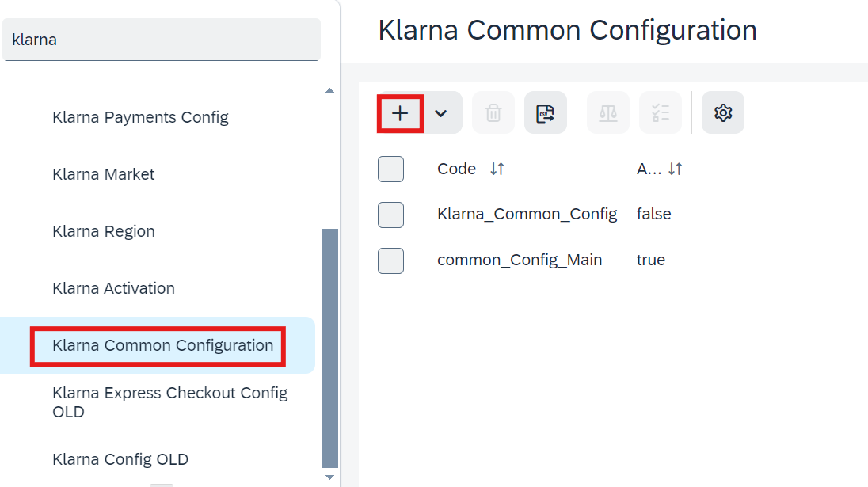This screenshot has height=487, width=868.
Task: Click the scroll-down arrow of sidebar
Action: point(330,477)
